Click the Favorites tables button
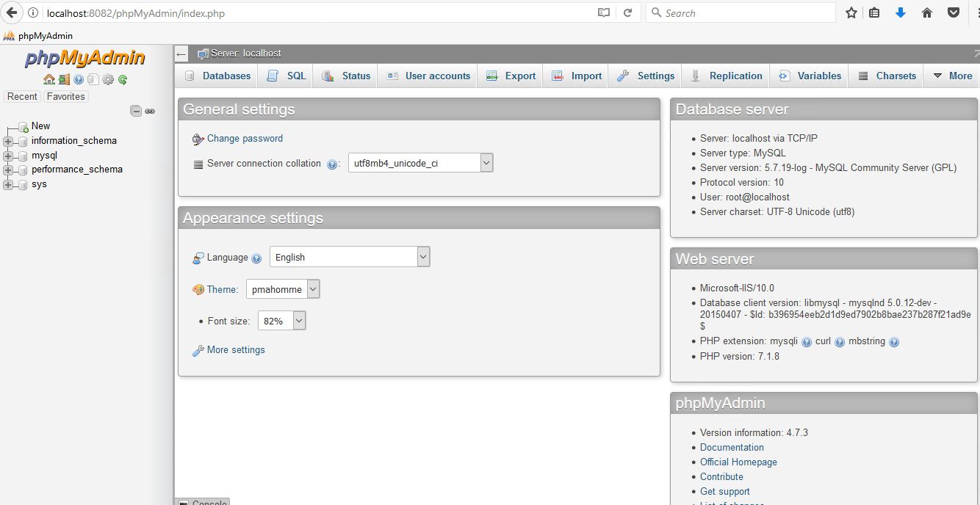980x505 pixels. point(65,96)
